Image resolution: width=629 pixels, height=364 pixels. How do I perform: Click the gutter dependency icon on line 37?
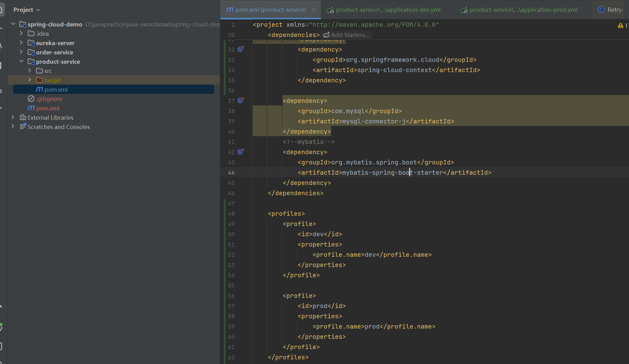[x=241, y=100]
